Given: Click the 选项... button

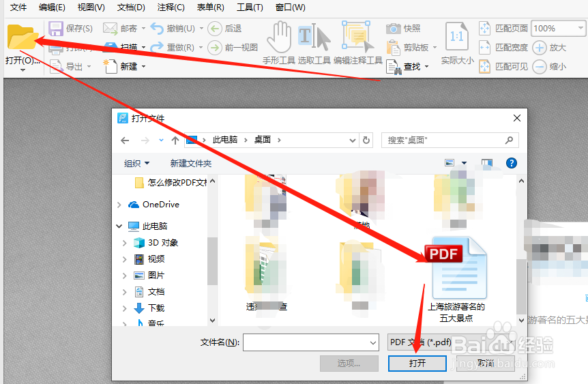Looking at the screenshot, I should 349,363.
